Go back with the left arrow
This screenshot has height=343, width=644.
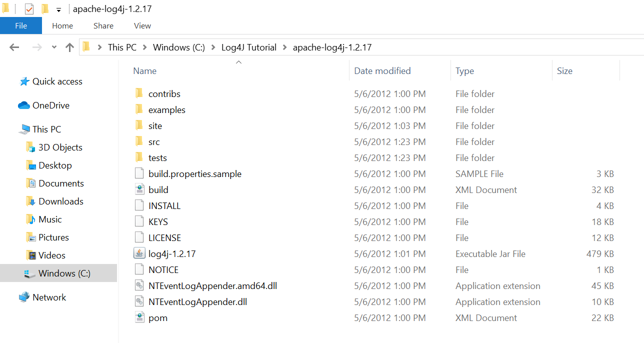(x=14, y=47)
